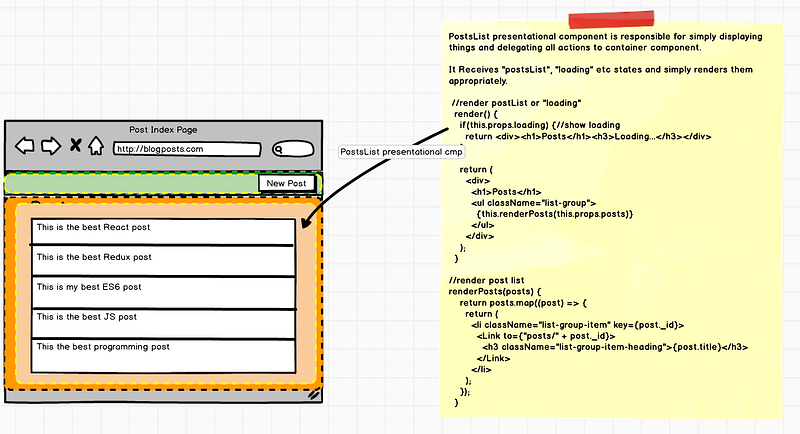800x434 pixels.
Task: Click the browser forward arrow icon
Action: [51, 146]
